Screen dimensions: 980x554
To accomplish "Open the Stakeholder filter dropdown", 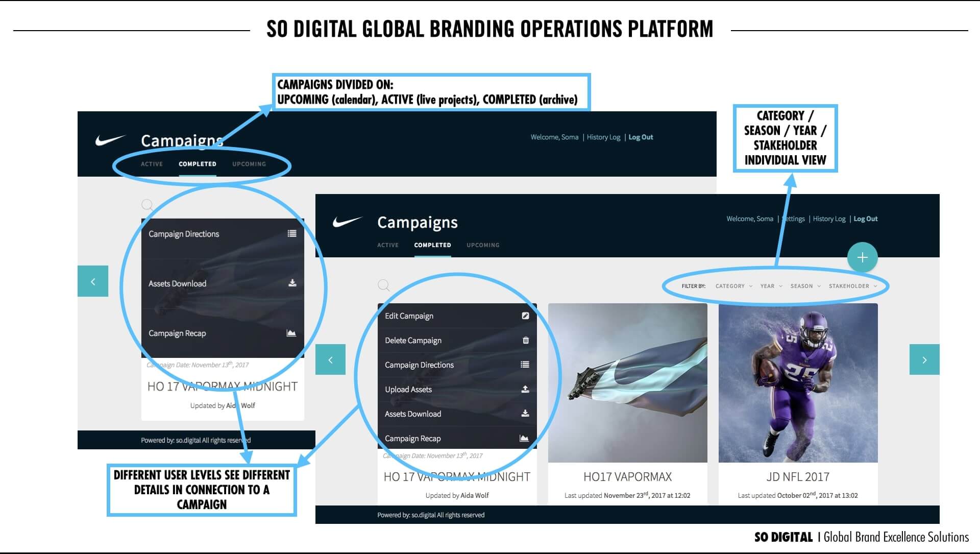I will (x=853, y=286).
